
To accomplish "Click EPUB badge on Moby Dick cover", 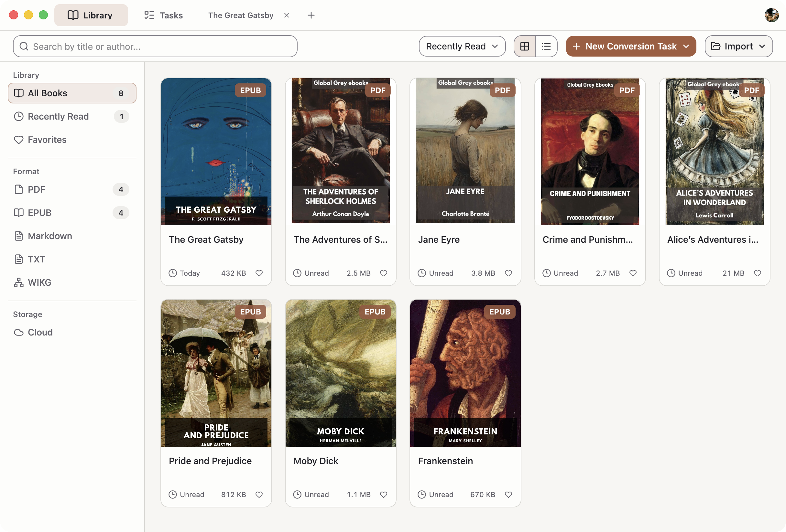I will pyautogui.click(x=375, y=312).
